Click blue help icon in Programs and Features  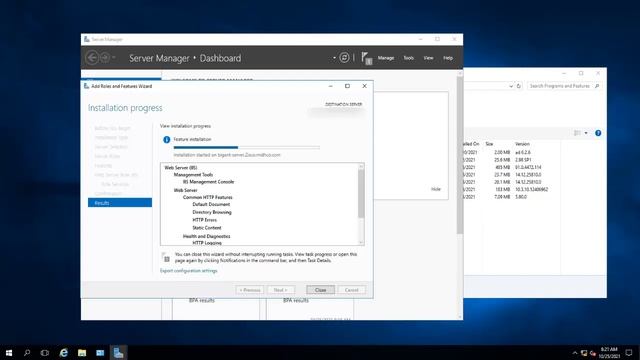point(598,133)
